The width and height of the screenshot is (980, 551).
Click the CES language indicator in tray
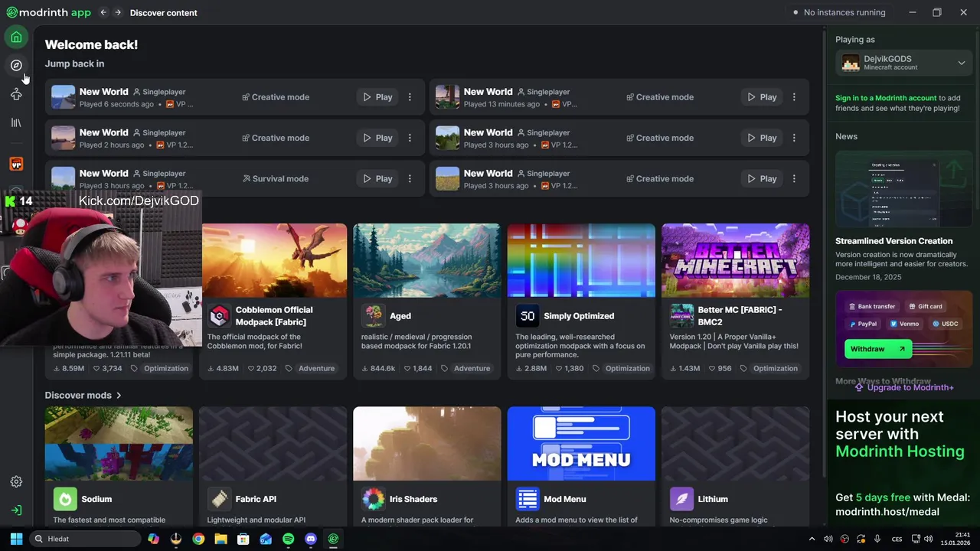coord(897,539)
